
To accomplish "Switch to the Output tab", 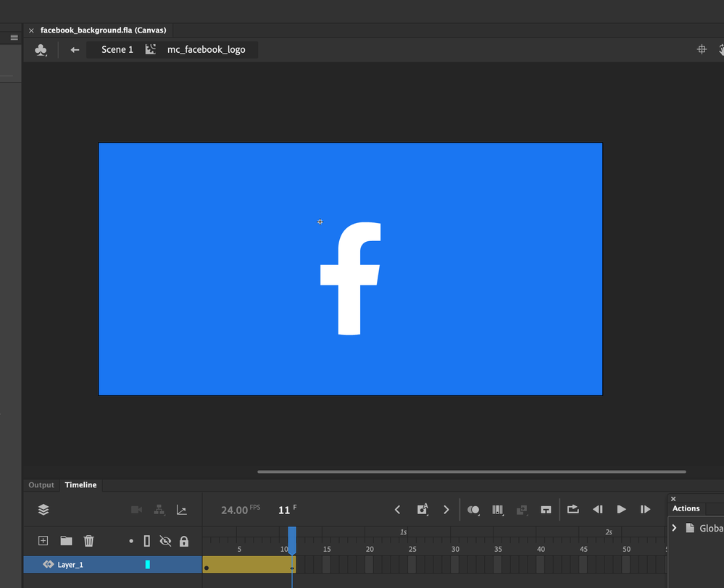I will click(x=41, y=485).
